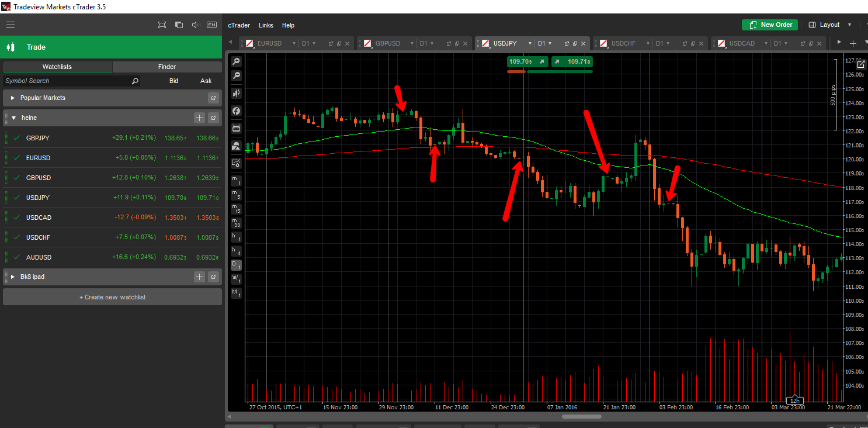The width and height of the screenshot is (868, 428).
Task: Open the indicators panel via the f icon
Action: click(236, 111)
